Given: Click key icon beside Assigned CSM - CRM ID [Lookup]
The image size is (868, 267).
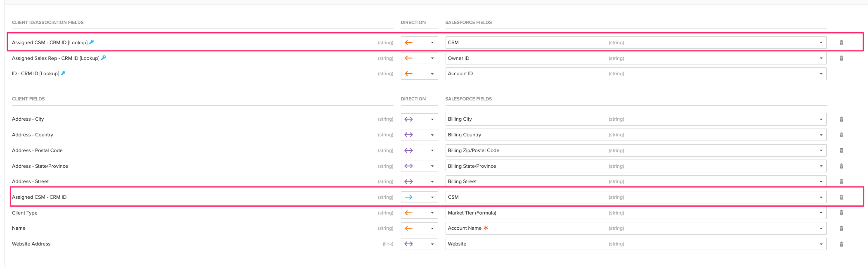Looking at the screenshot, I should [92, 42].
